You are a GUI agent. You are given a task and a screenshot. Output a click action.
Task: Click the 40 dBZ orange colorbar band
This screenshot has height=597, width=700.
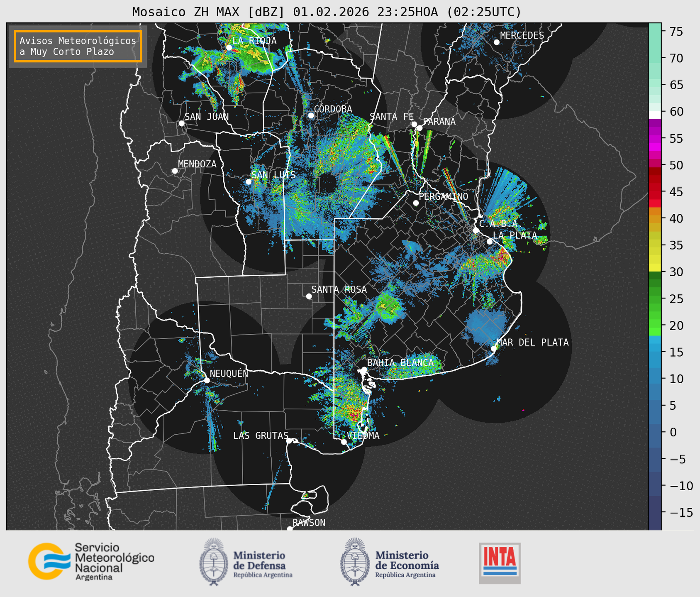[654, 219]
